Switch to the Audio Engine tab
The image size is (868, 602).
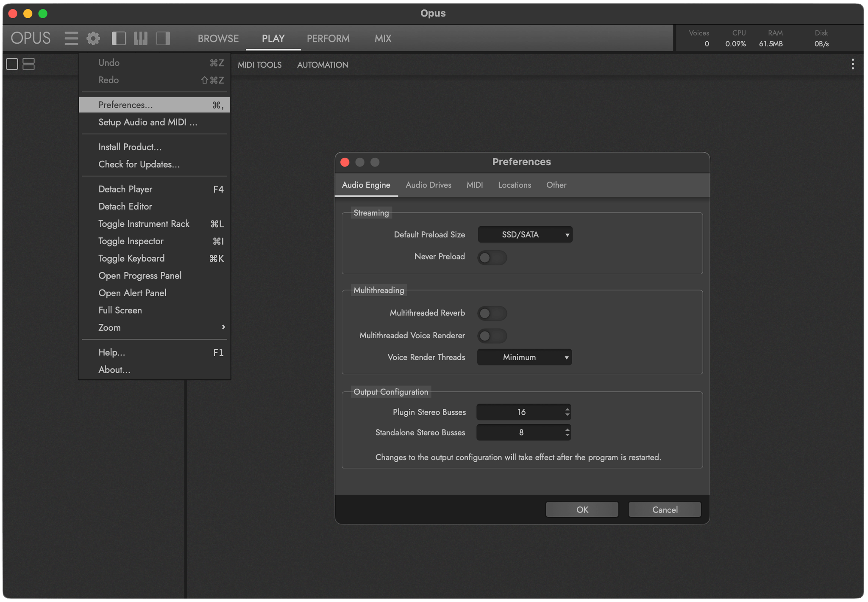pos(366,185)
